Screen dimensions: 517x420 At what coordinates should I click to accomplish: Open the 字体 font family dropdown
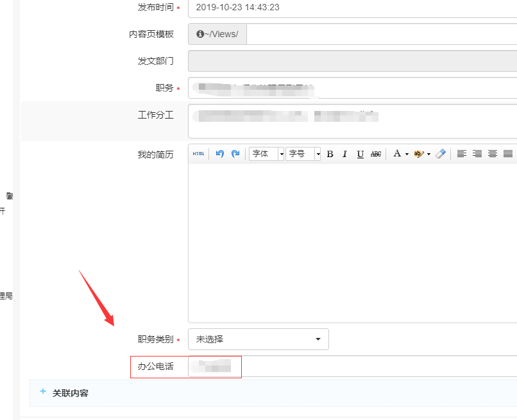coord(281,154)
